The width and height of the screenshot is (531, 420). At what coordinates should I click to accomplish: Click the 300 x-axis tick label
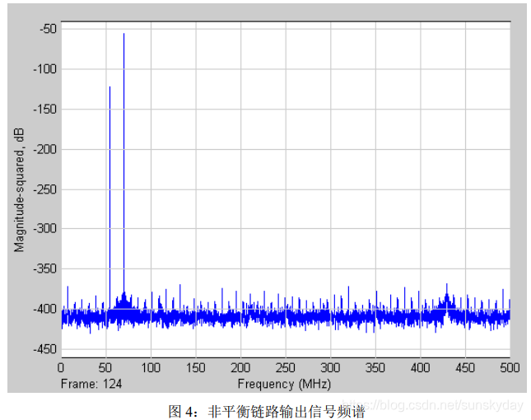[x=330, y=367]
